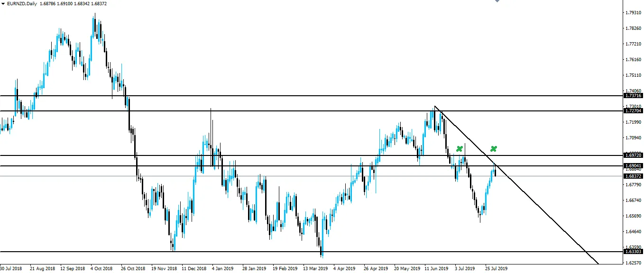Click the 1.75110 price scale label
644x273 pixels.
pyautogui.click(x=634, y=75)
